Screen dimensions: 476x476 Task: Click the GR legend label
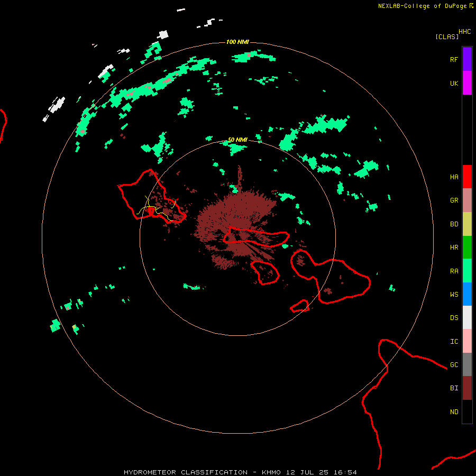click(454, 200)
